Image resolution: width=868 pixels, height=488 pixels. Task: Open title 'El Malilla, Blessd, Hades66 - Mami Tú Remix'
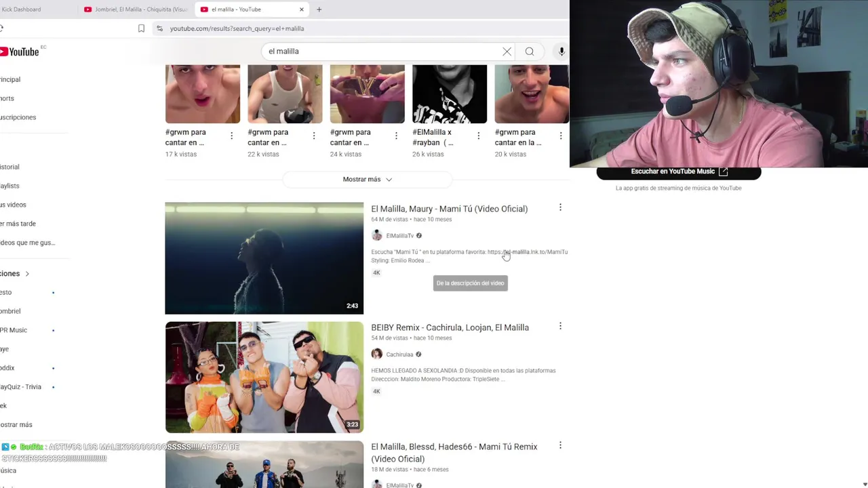coord(454,453)
